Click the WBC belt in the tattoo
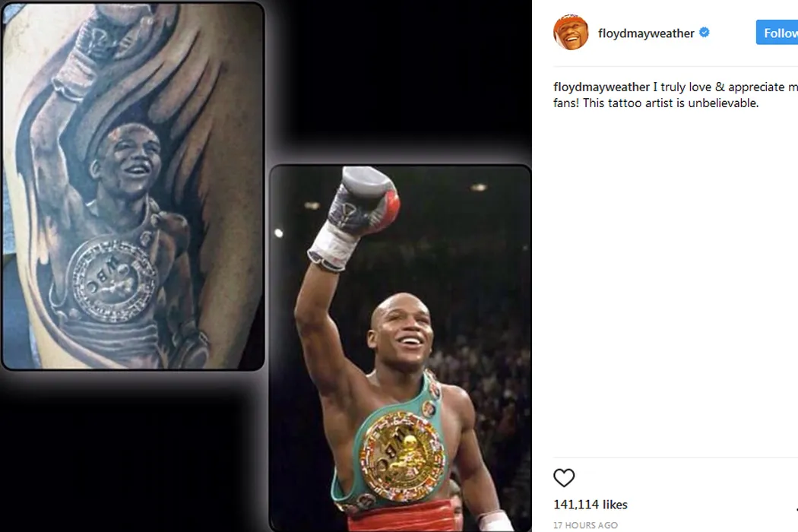 111,278
